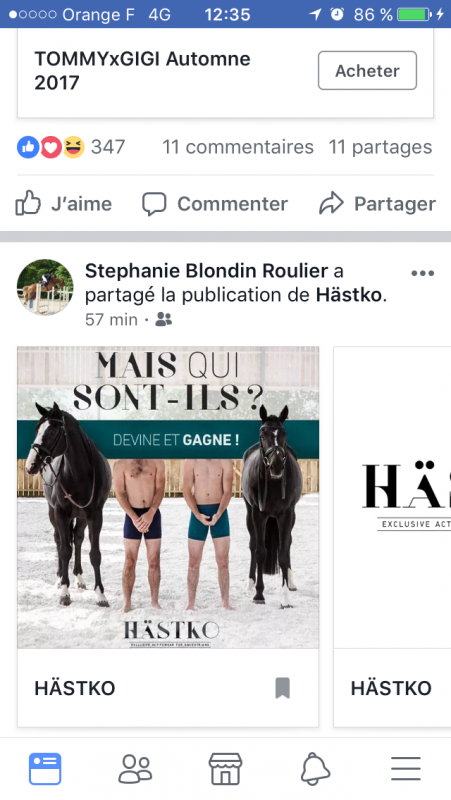This screenshot has height=800, width=451.
Task: Tap the Acheter button
Action: tap(367, 70)
